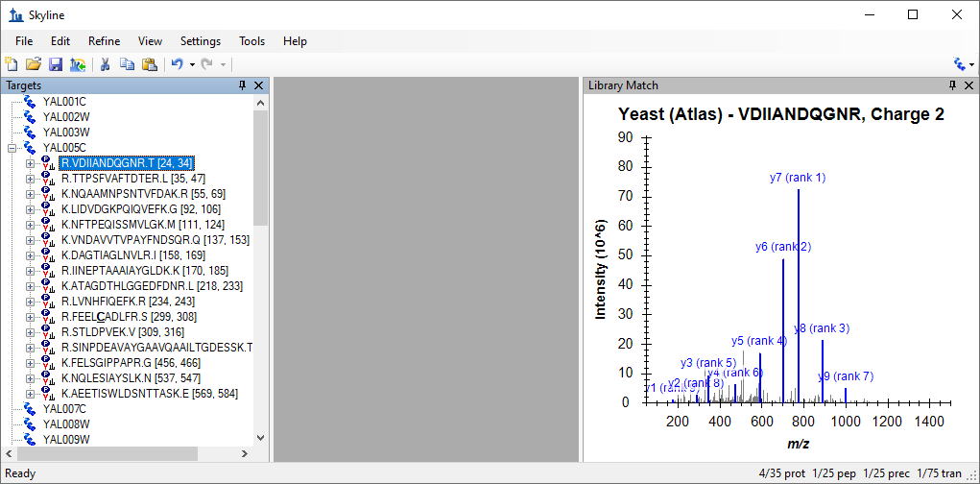980x484 pixels.
Task: Expand the R.TTPSFVAFTDTER.L peptide node
Action: click(30, 179)
